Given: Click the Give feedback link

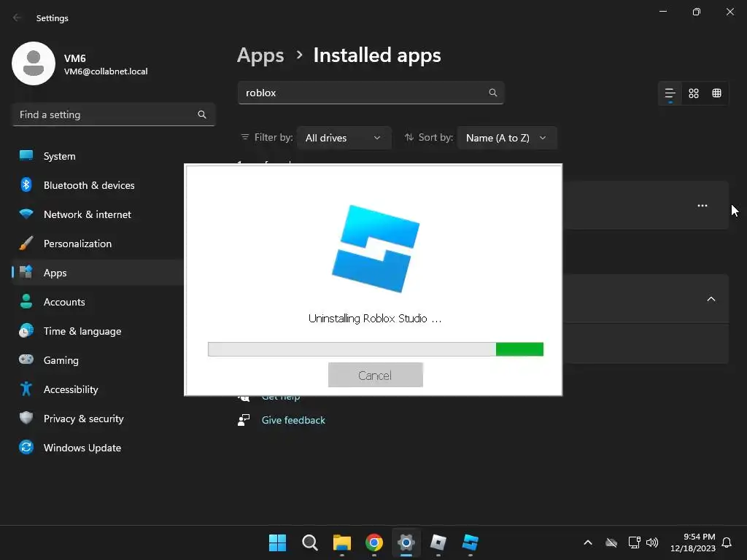Looking at the screenshot, I should pos(293,420).
